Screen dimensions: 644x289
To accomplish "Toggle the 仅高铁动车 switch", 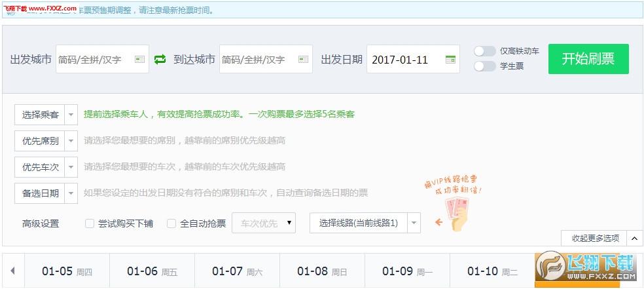I will (485, 51).
